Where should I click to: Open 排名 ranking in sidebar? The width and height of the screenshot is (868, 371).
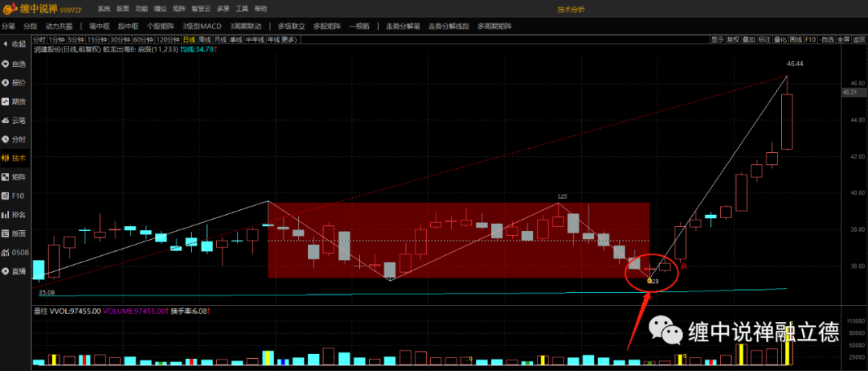15,215
